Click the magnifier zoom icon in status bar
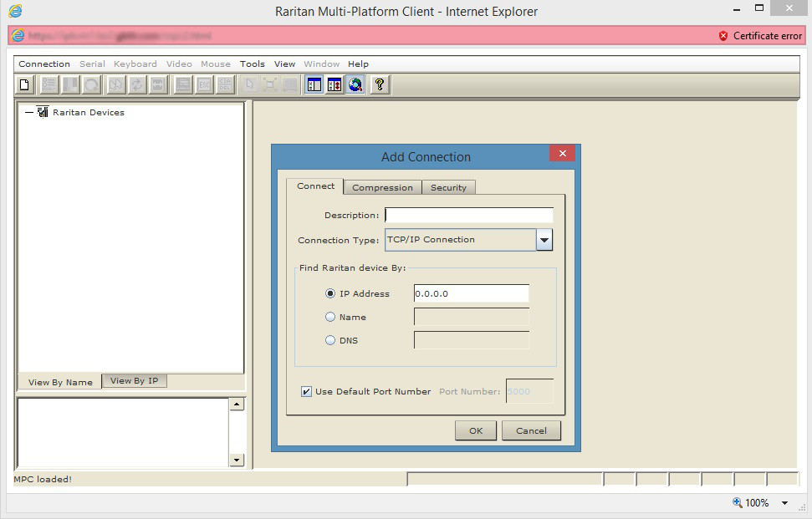Image resolution: width=812 pixels, height=519 pixels. point(737,502)
